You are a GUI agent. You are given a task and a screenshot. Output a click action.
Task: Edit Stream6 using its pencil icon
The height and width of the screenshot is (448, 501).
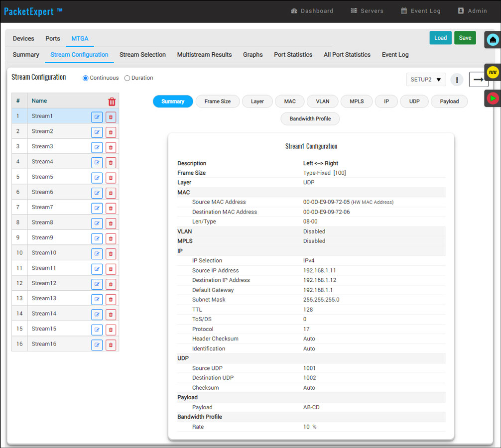[97, 193]
